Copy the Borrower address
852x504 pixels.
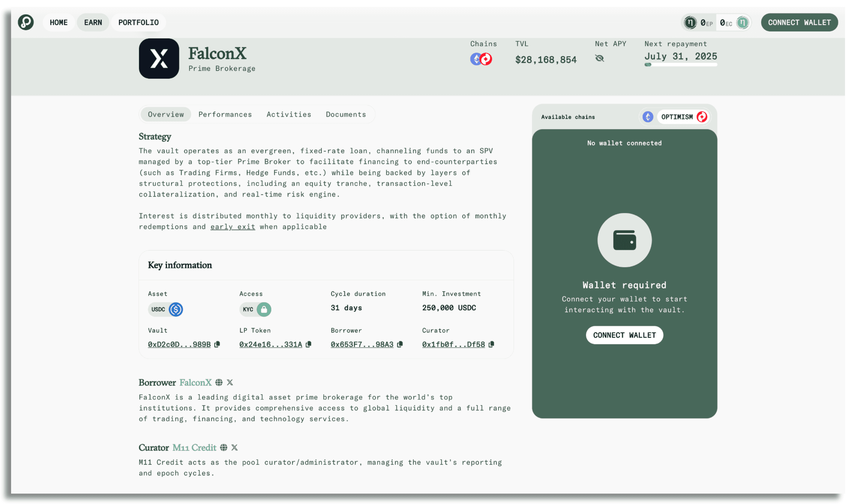pos(400,344)
